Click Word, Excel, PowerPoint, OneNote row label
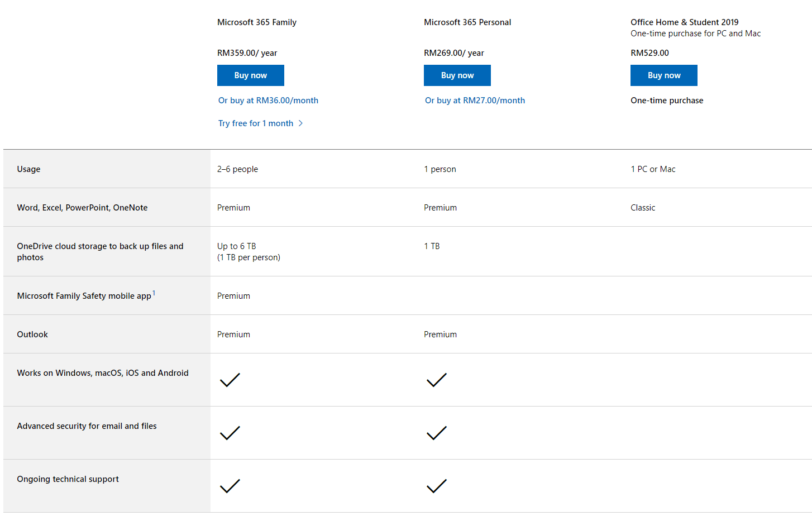The height and width of the screenshot is (516, 812). 82,208
